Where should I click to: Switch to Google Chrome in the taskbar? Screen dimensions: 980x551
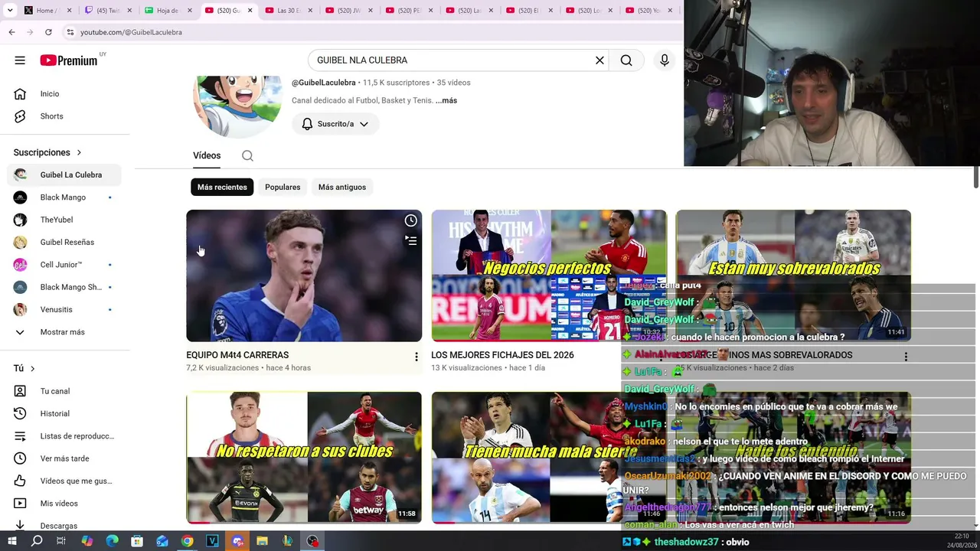coord(187,541)
